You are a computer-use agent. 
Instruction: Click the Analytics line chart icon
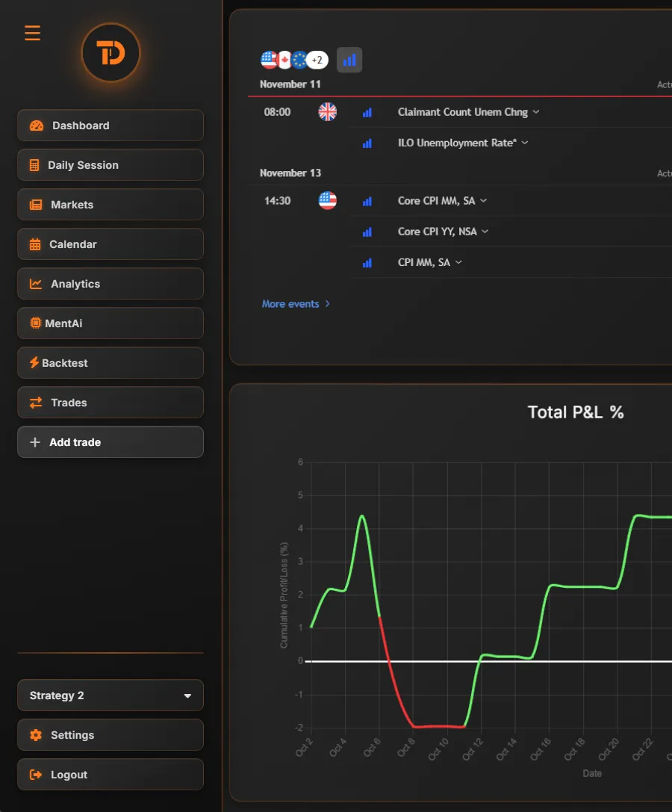(36, 284)
